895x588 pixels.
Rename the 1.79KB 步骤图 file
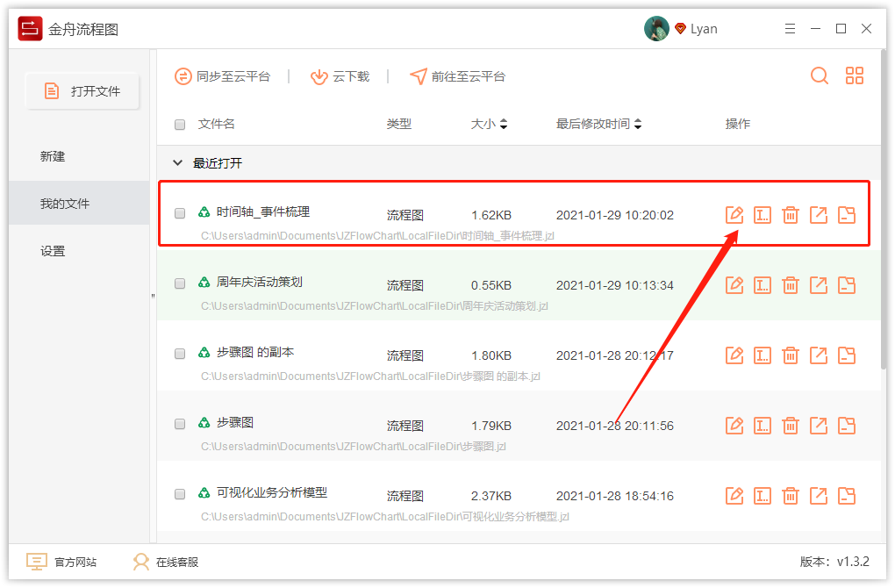pyautogui.click(x=762, y=426)
